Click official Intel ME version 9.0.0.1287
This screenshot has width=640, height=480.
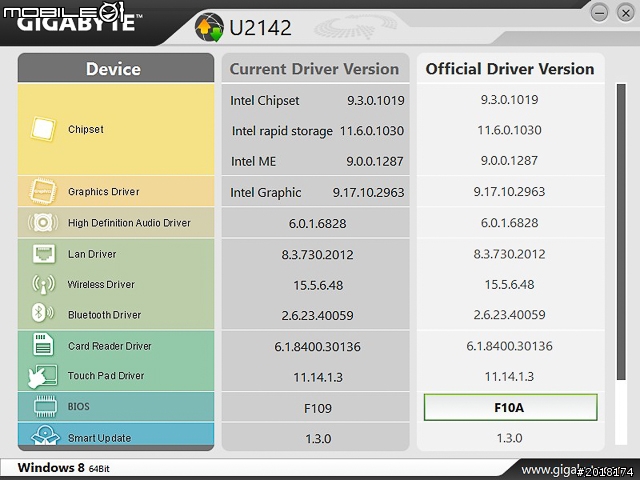(x=509, y=160)
